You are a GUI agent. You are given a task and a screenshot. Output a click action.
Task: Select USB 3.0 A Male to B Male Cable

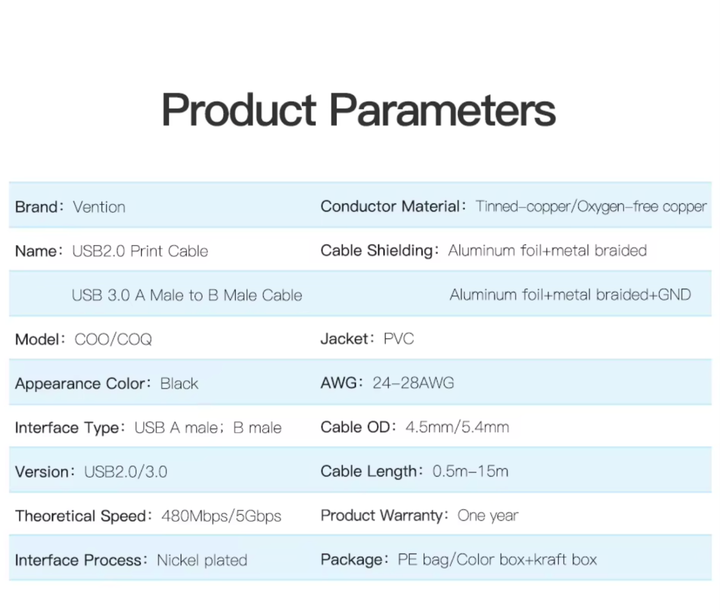coord(187,295)
